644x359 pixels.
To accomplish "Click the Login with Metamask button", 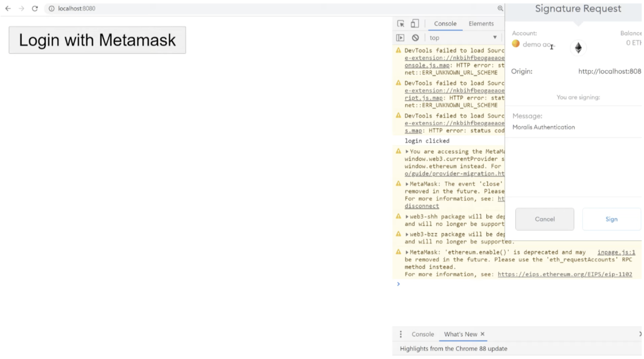I will point(97,40).
